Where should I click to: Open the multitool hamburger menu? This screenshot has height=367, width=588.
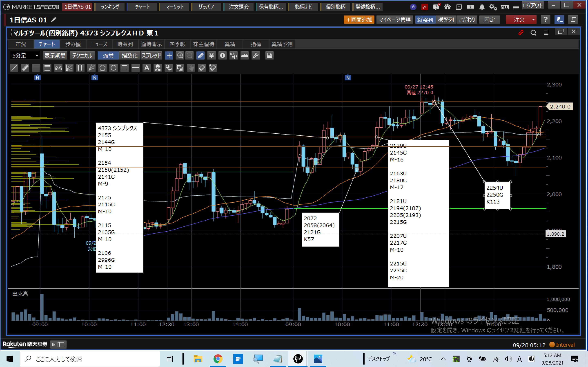[546, 33]
